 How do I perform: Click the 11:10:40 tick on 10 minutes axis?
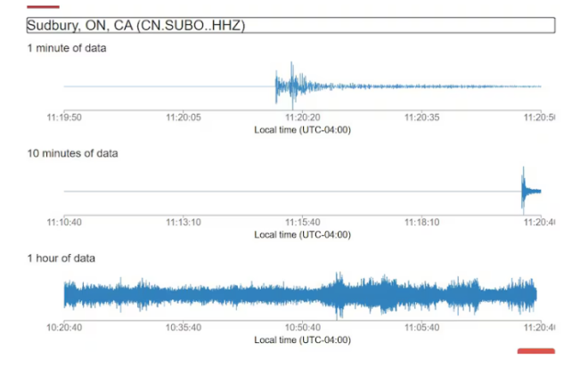click(64, 222)
